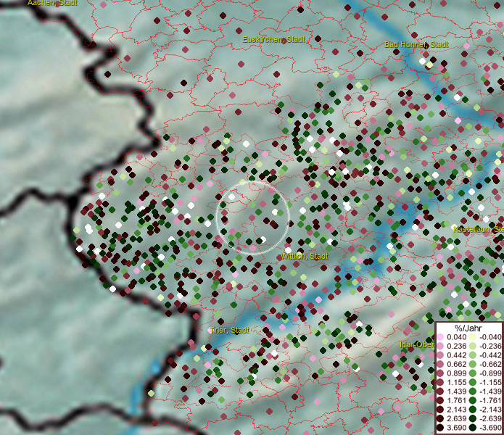Click the swatch next to -2.143
Viewport: 504px width, 435px height.
pos(473,410)
